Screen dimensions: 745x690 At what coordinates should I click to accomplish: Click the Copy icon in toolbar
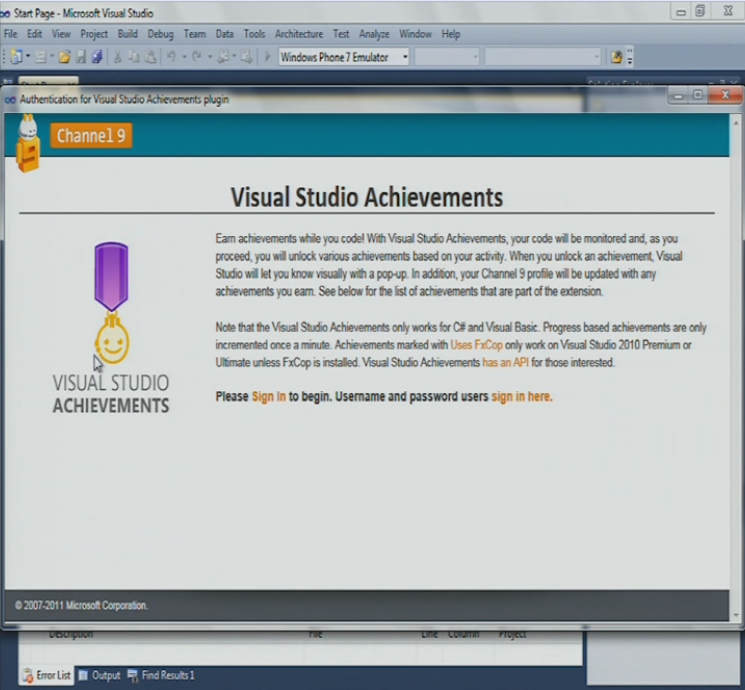click(134, 57)
